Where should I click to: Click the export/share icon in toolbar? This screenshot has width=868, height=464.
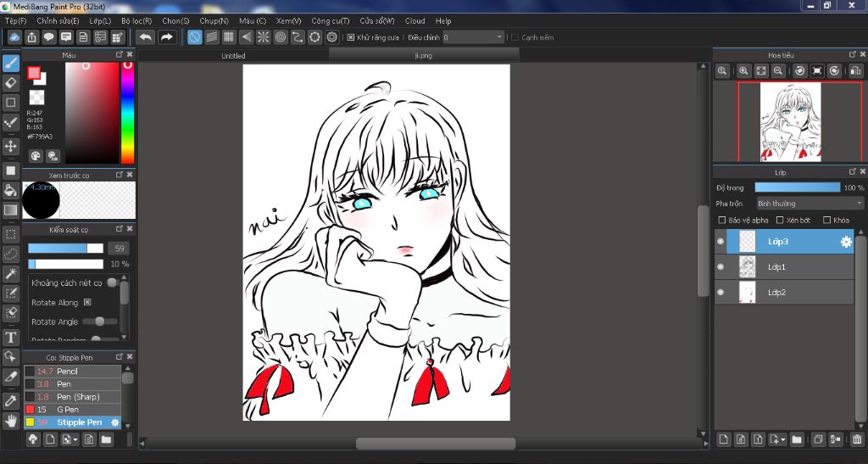coord(32,37)
